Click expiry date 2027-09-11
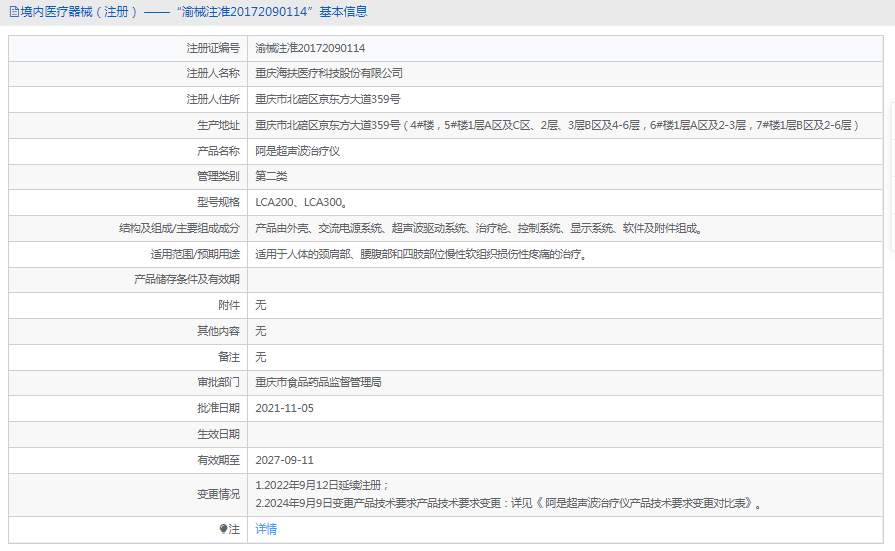 284,460
